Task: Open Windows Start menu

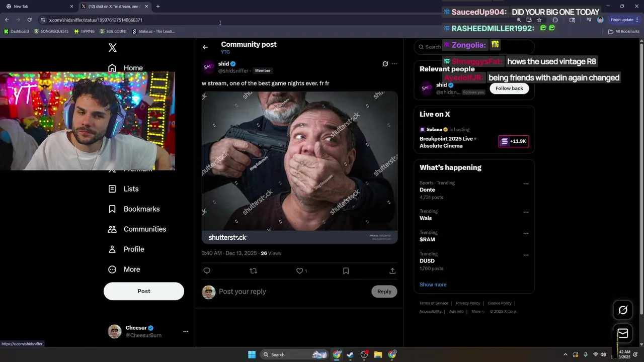Action: pyautogui.click(x=252, y=354)
